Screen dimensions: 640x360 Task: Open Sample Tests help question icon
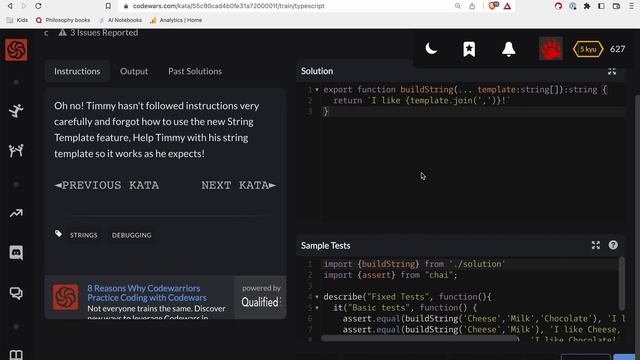coord(613,245)
